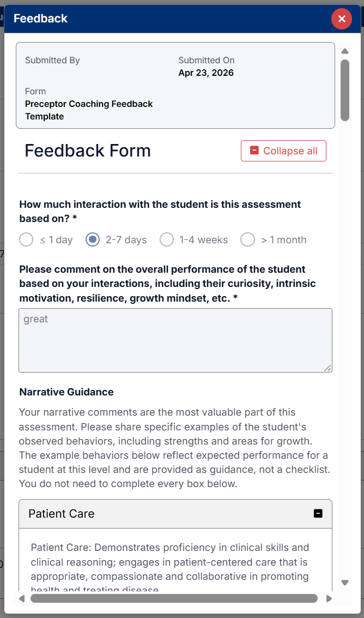Select the ≤ 1 day radio option

[x=26, y=240]
